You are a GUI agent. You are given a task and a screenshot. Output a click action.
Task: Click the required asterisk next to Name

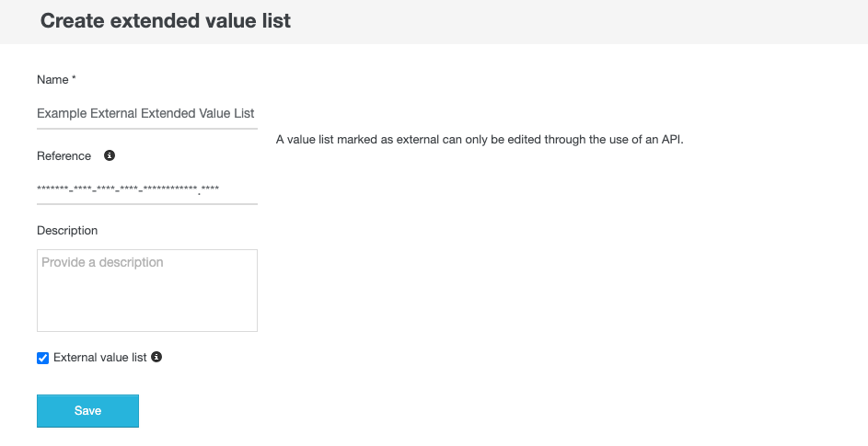pos(74,80)
